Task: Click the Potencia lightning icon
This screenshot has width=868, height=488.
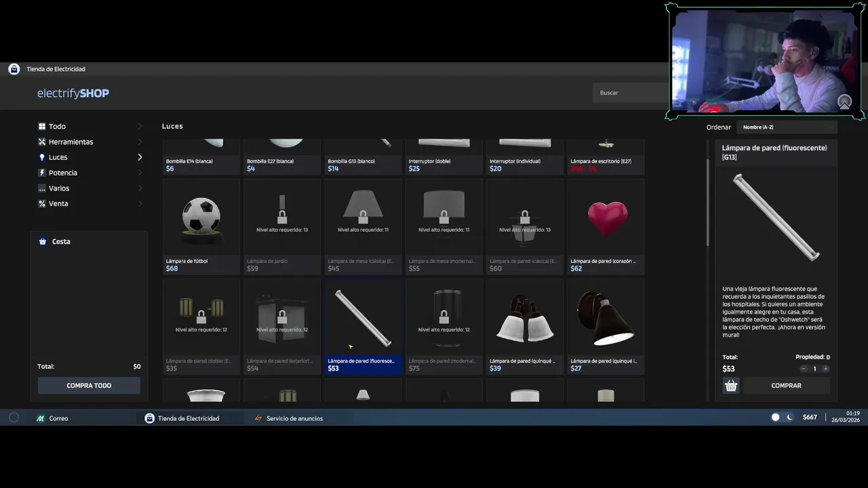Action: click(42, 173)
